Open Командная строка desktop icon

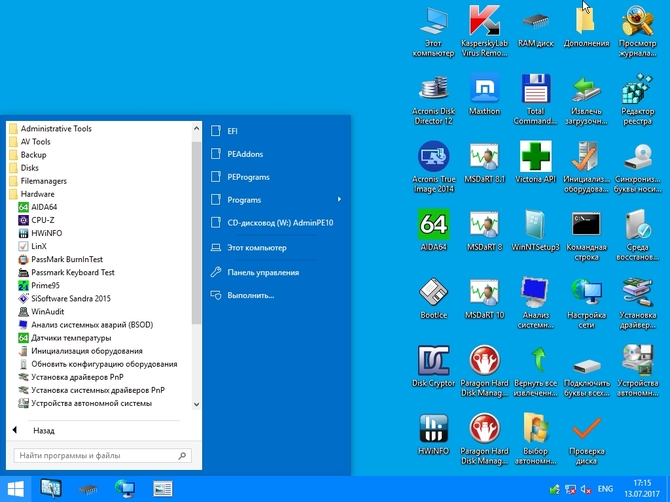(x=587, y=225)
